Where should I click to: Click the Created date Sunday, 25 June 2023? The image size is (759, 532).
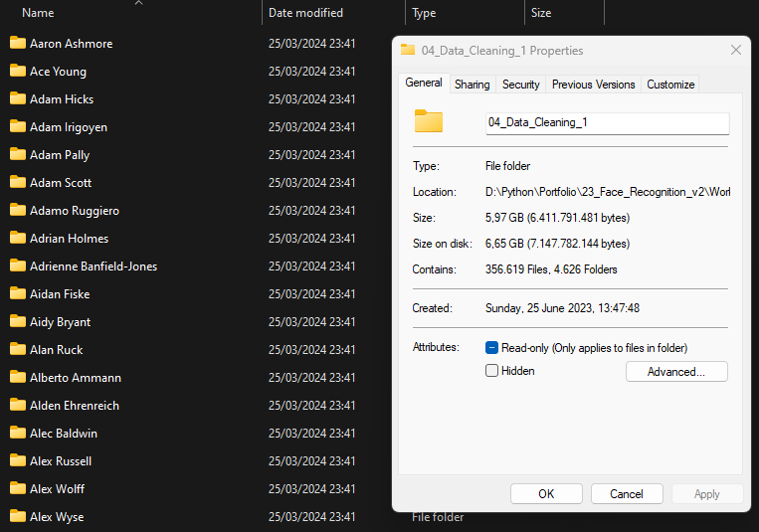pyautogui.click(x=562, y=308)
